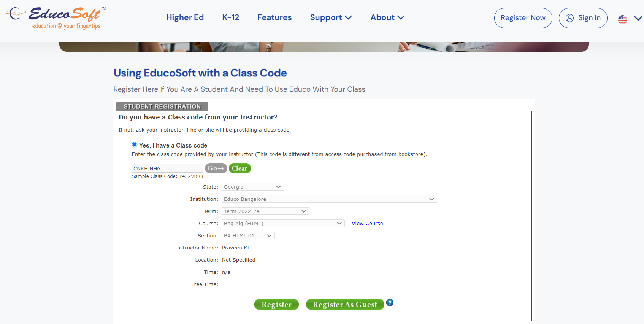Expand the Section dropdown
Image resolution: width=644 pixels, height=324 pixels.
[x=248, y=235]
